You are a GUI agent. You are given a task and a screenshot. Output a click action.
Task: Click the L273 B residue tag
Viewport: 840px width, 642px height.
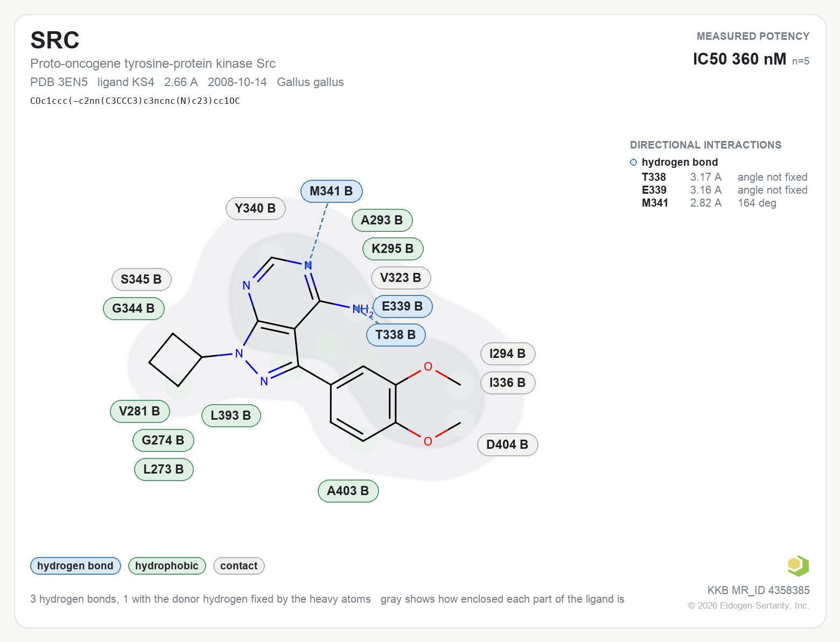tap(164, 469)
